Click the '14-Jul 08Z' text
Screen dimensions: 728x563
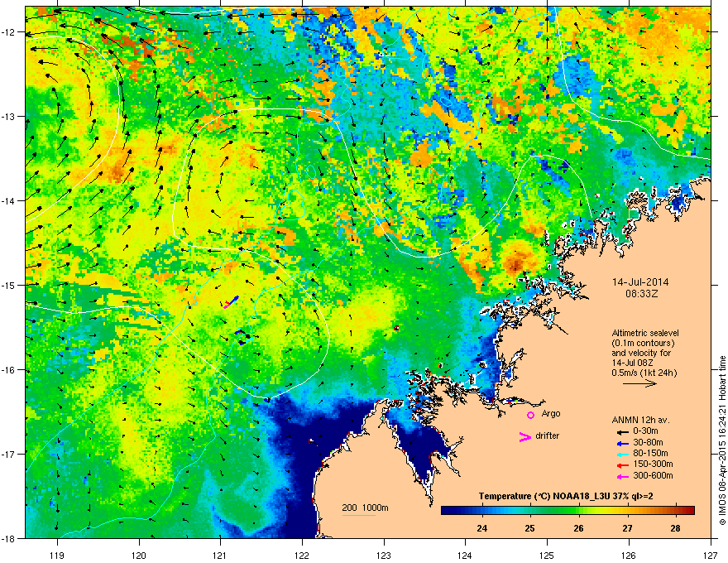point(631,363)
